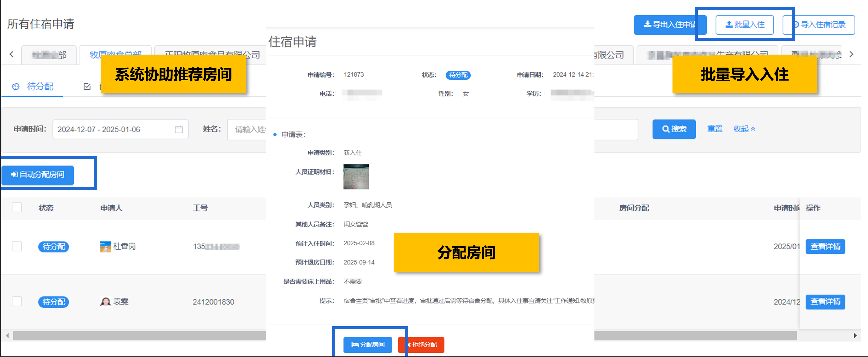868x357 pixels.
Task: Click the left arrow of company tabs
Action: (x=12, y=54)
